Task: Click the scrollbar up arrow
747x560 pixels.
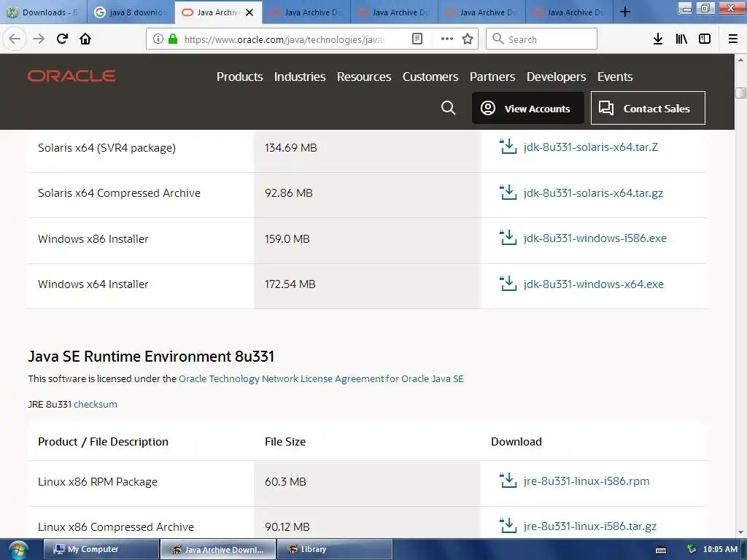Action: [x=740, y=60]
